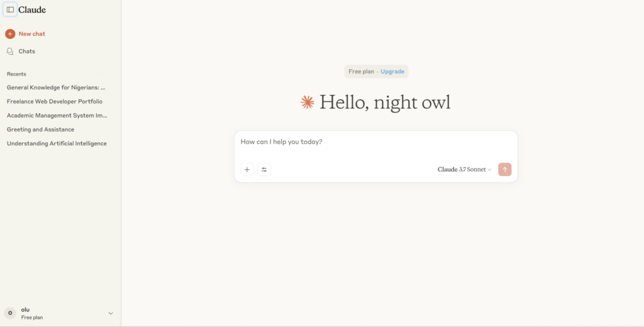This screenshot has width=644, height=327.
Task: Click the plus attachment icon in prompt box
Action: pos(247,169)
